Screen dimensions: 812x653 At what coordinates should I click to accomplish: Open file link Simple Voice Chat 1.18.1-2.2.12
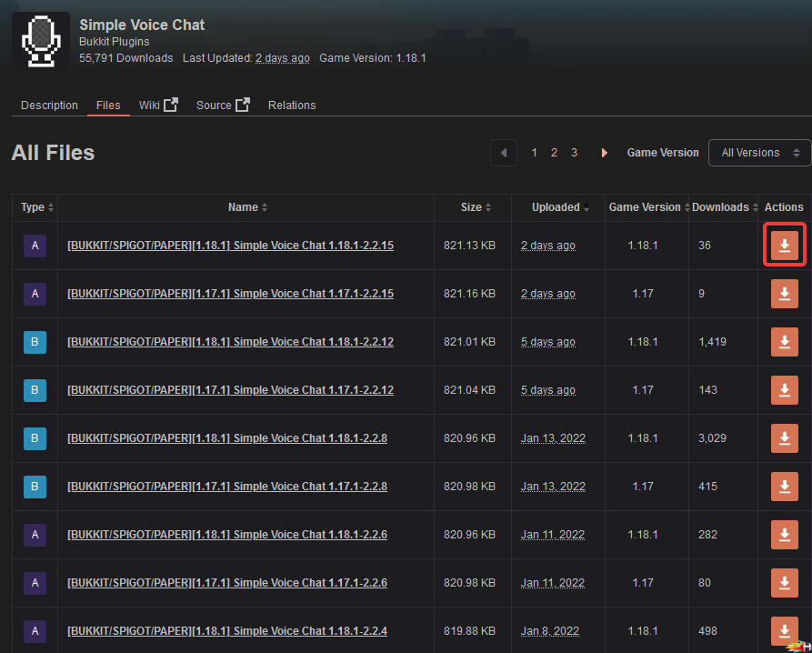(230, 342)
